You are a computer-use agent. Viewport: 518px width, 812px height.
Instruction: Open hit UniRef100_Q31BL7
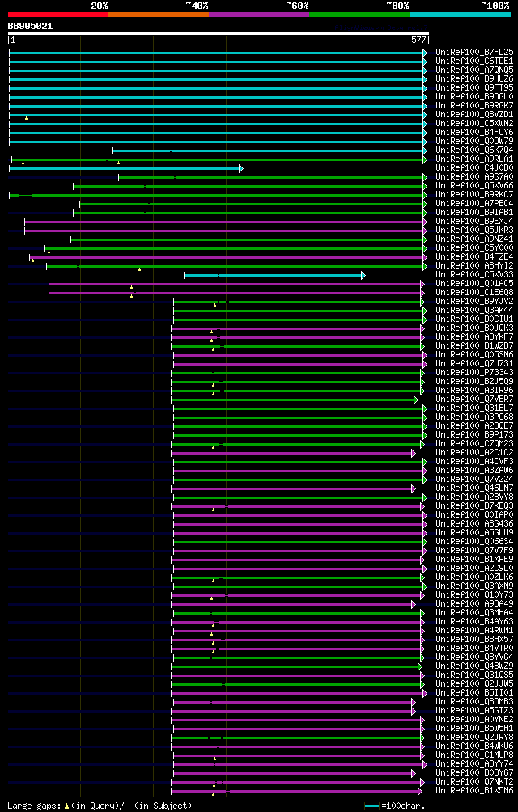(474, 408)
